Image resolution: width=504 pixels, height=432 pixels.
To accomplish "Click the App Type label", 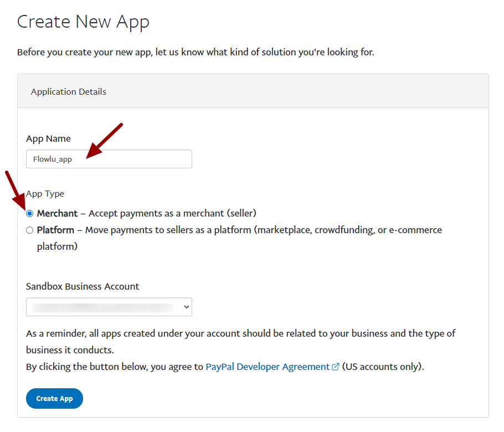I will tap(45, 194).
